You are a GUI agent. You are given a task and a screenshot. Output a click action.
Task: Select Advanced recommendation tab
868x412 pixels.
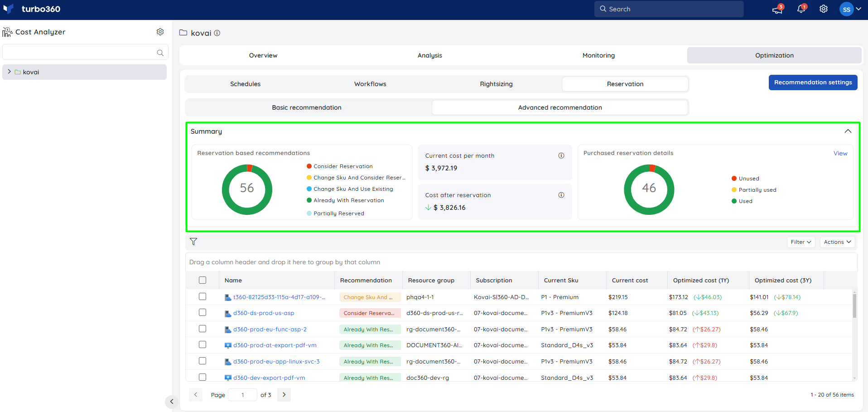point(560,107)
